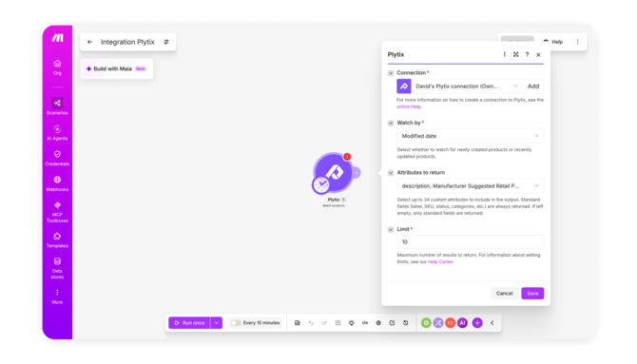Redo the last change
637x364 pixels.
click(324, 323)
